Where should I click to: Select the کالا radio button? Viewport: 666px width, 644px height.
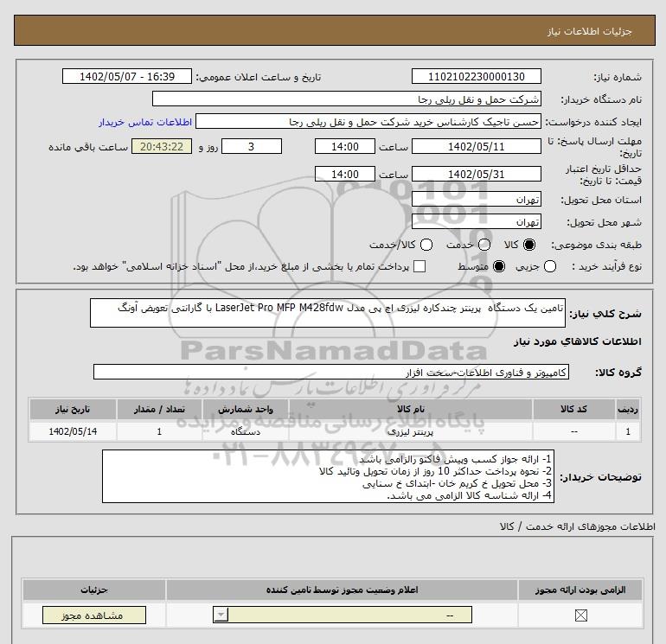[529, 245]
